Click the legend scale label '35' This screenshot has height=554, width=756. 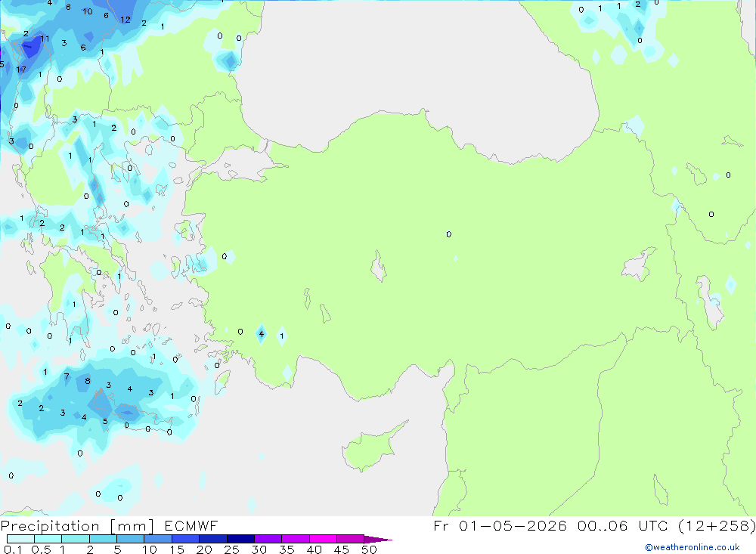(287, 549)
